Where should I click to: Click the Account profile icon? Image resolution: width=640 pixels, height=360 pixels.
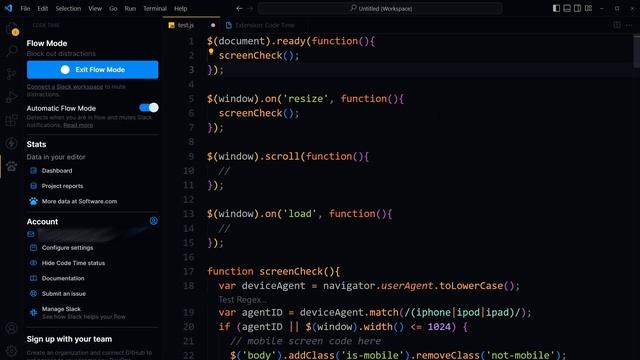(153, 221)
